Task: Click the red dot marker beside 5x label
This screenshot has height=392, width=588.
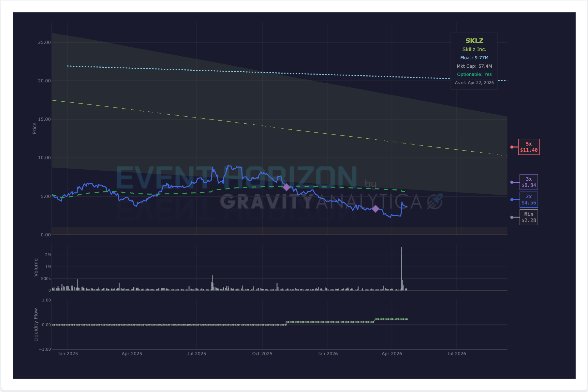Action: coord(512,147)
